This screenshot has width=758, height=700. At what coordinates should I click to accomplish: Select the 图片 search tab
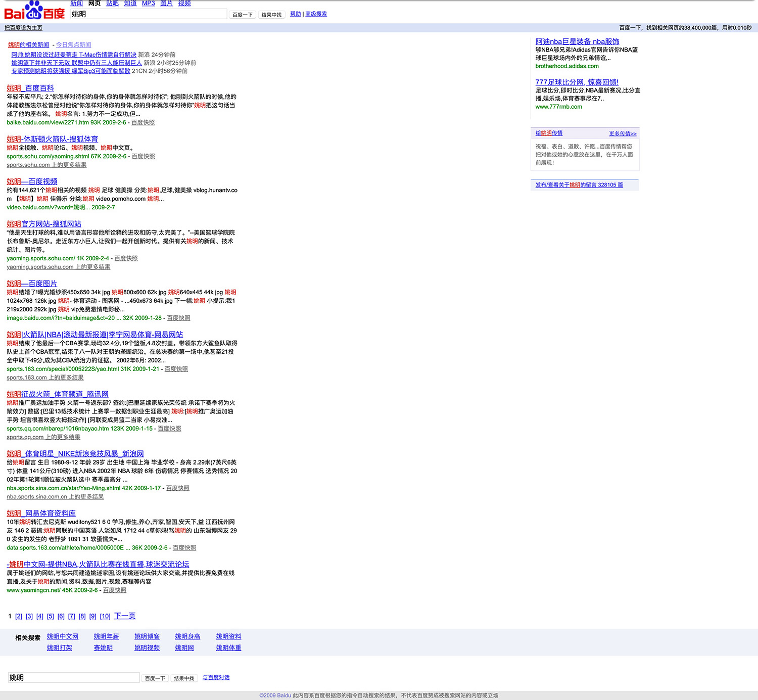pos(166,4)
